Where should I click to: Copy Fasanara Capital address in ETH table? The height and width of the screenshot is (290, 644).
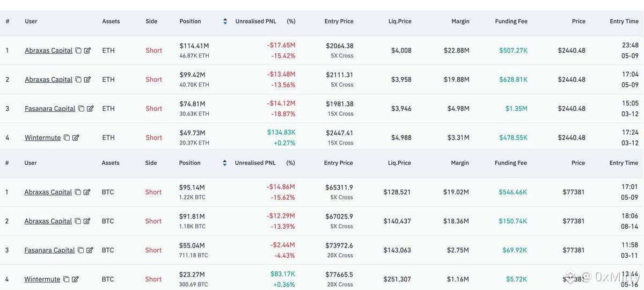(81, 108)
